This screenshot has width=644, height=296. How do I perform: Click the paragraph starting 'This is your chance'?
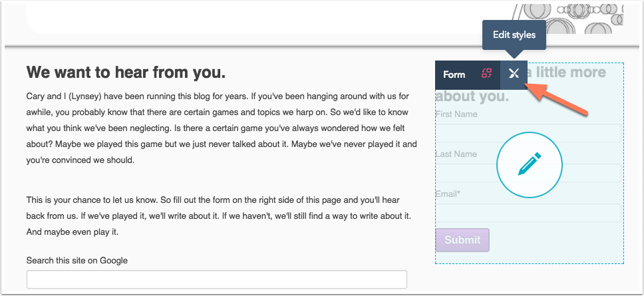click(219, 216)
